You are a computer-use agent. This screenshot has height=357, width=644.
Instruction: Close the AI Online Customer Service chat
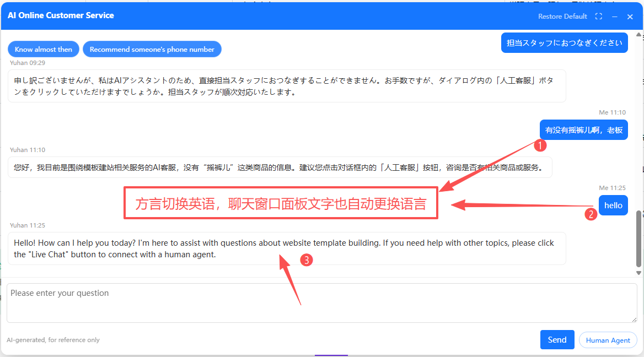click(x=630, y=17)
